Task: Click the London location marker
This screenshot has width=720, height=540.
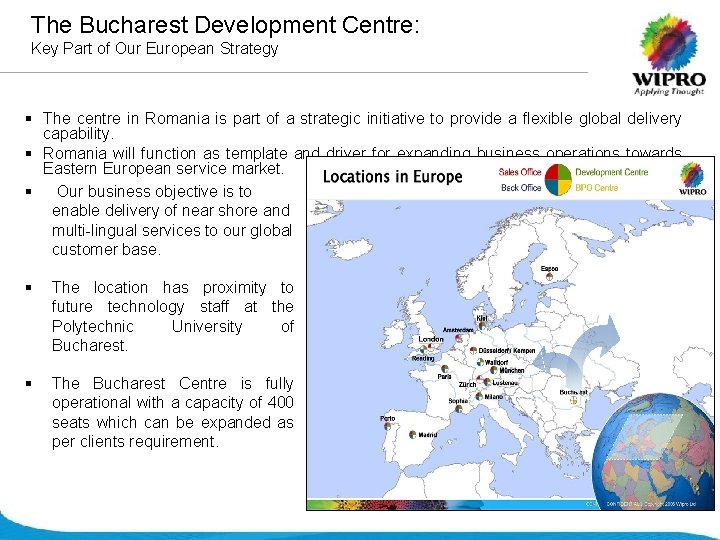Action: pyautogui.click(x=431, y=347)
